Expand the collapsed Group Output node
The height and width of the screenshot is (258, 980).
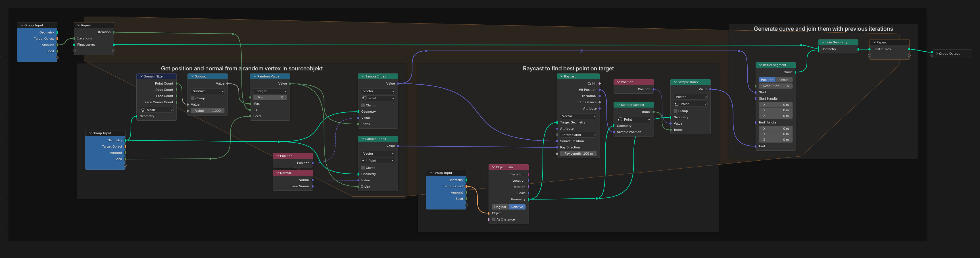point(937,54)
